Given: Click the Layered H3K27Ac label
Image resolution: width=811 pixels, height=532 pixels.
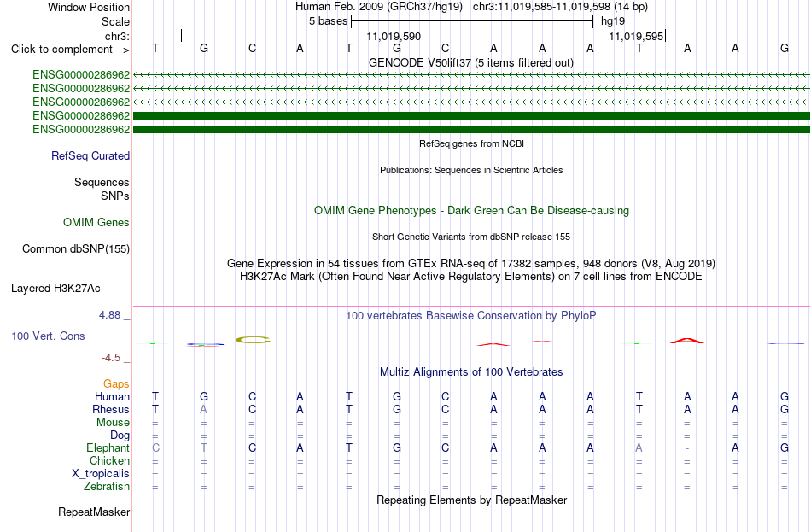Looking at the screenshot, I should tap(55, 289).
